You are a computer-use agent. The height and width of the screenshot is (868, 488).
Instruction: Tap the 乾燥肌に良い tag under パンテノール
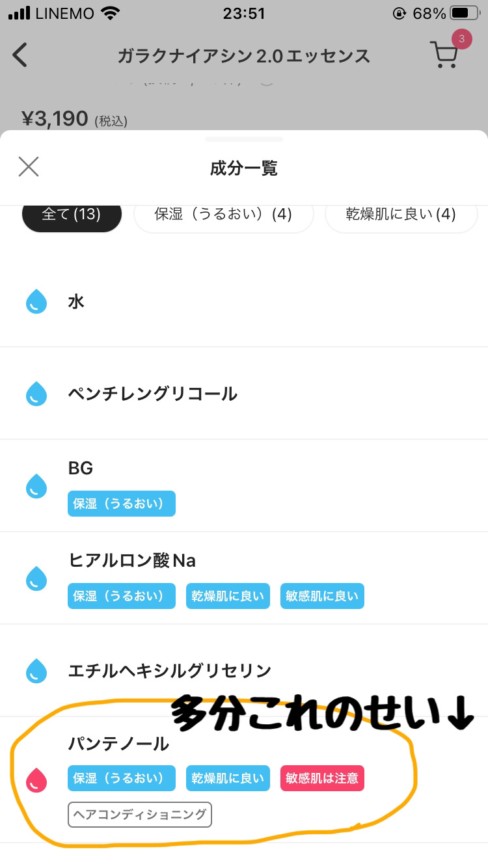pos(228,778)
